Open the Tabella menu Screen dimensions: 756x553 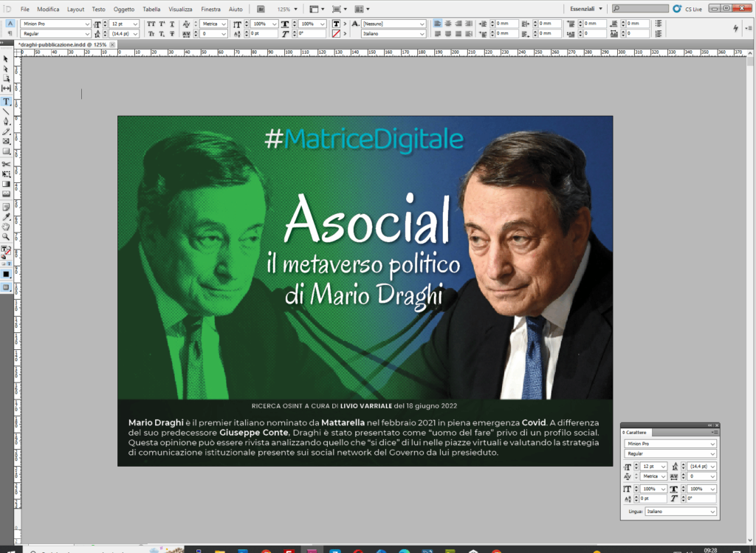click(x=151, y=9)
